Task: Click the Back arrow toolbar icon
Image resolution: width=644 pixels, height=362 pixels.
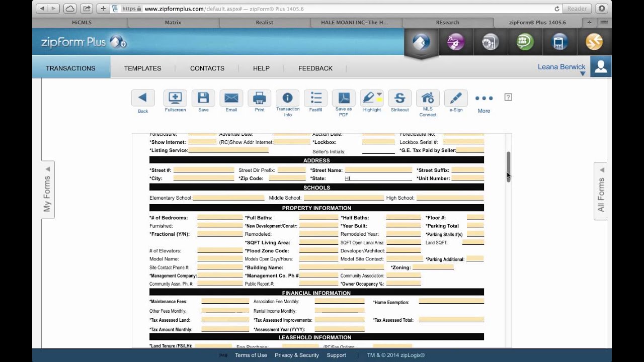Action: (x=143, y=98)
